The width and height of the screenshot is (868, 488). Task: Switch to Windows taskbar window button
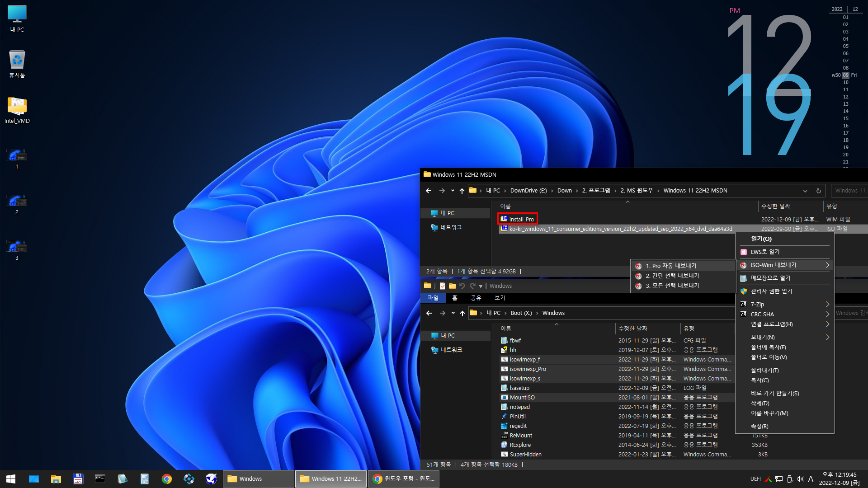pos(259,479)
